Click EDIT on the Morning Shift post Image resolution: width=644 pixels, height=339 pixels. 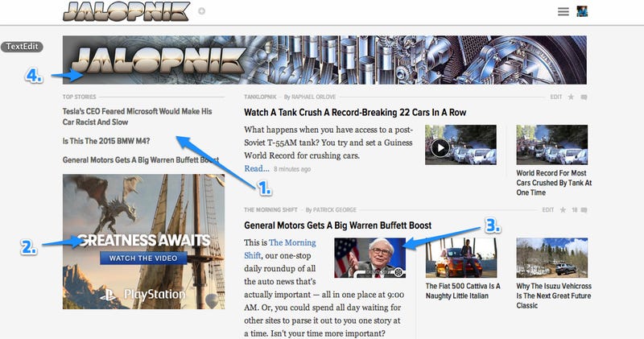tap(548, 210)
